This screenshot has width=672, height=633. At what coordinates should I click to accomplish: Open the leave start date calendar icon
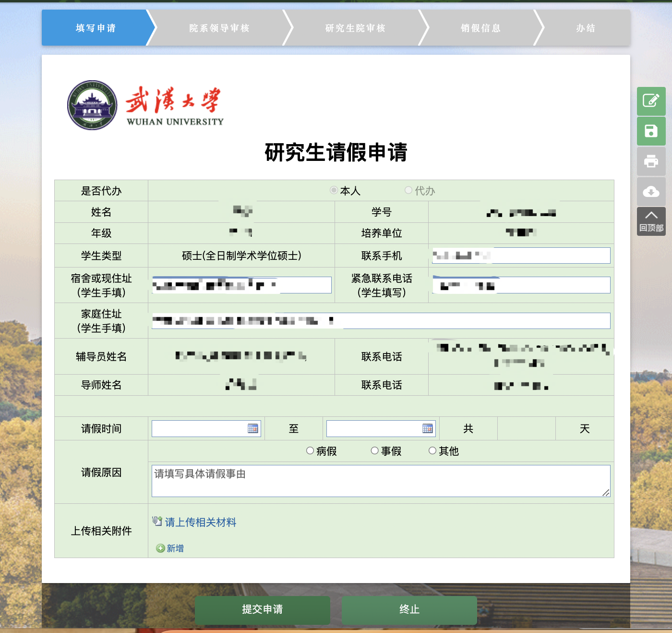(253, 428)
